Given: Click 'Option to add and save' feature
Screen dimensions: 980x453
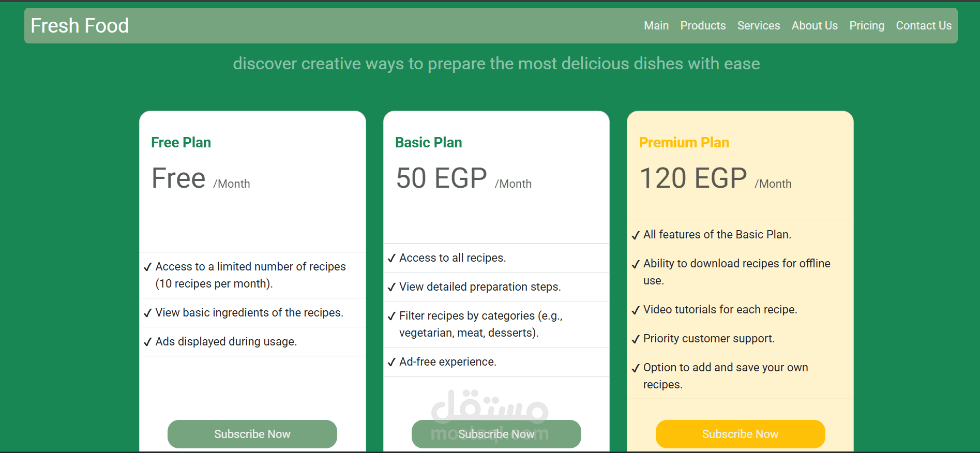Looking at the screenshot, I should pos(726,376).
